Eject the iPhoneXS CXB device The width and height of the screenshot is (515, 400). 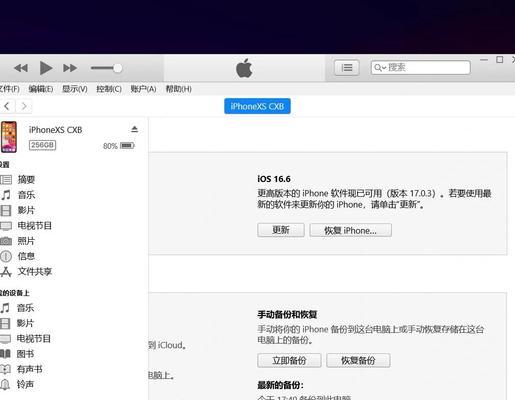point(134,129)
